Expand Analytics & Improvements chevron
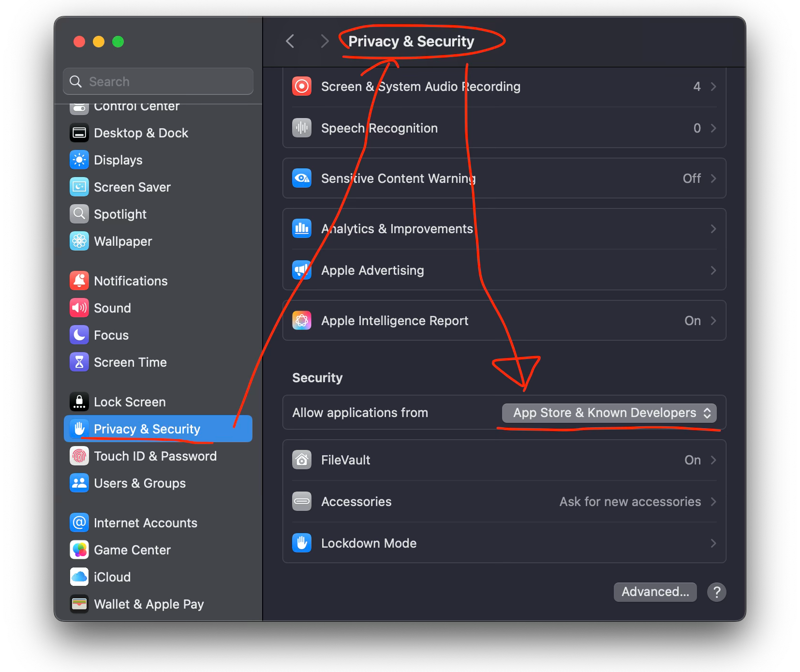The width and height of the screenshot is (800, 672). click(713, 229)
